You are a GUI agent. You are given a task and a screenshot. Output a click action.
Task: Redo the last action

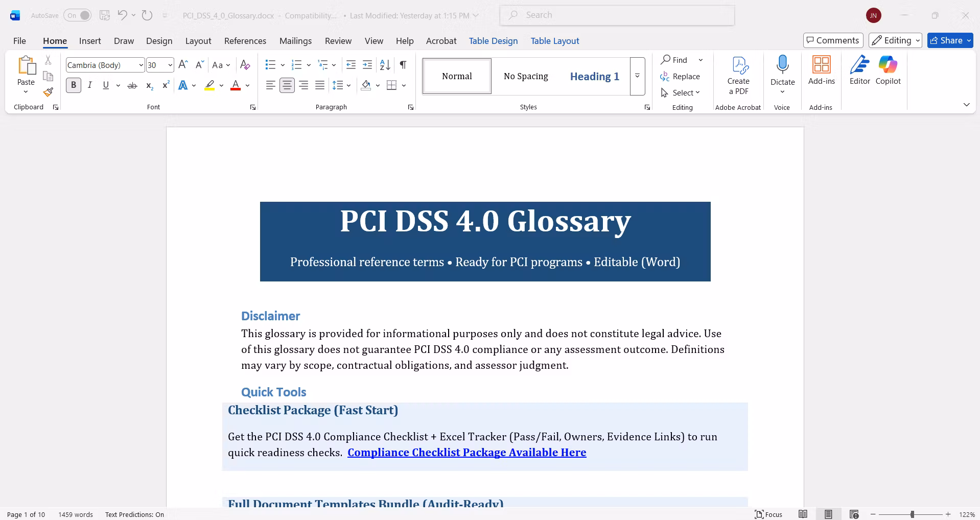click(147, 15)
